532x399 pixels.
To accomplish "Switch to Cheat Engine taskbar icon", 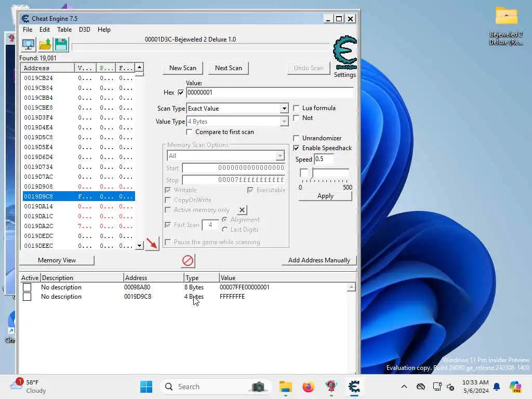I will (x=354, y=387).
